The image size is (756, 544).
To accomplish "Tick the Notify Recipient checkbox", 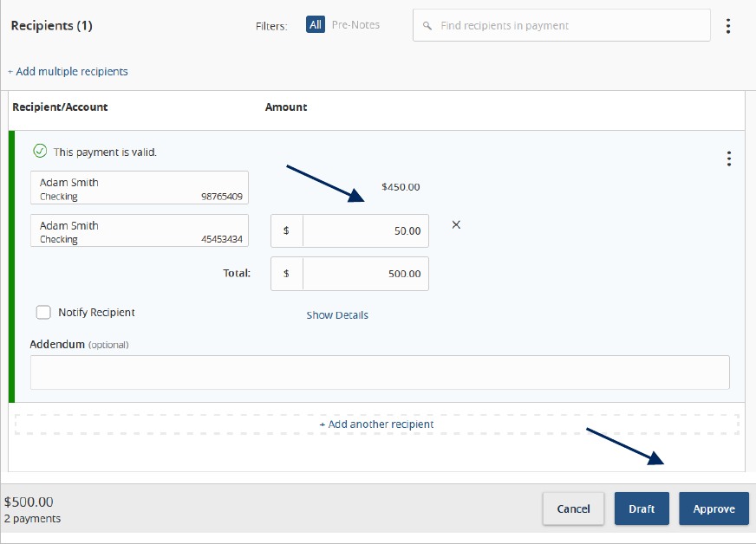I will tap(43, 312).
